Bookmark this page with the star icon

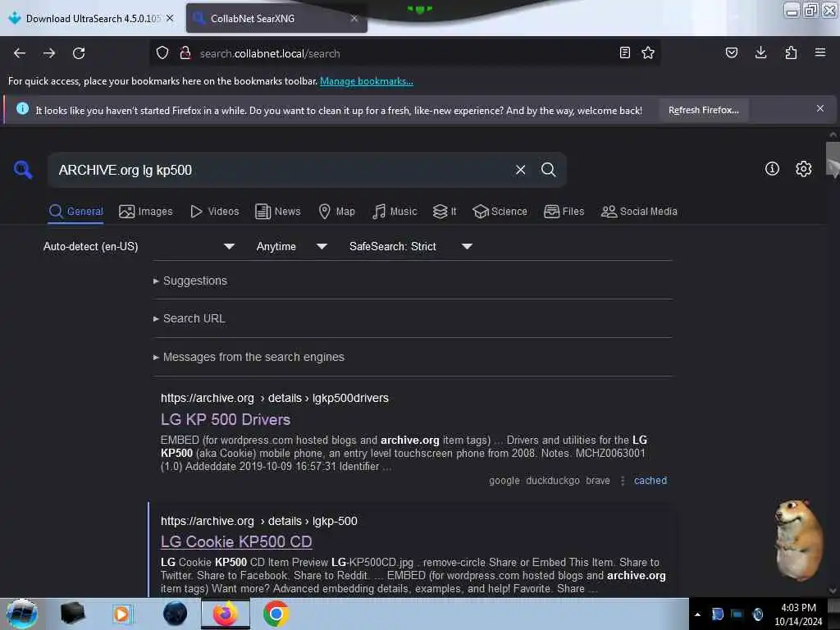(648, 52)
